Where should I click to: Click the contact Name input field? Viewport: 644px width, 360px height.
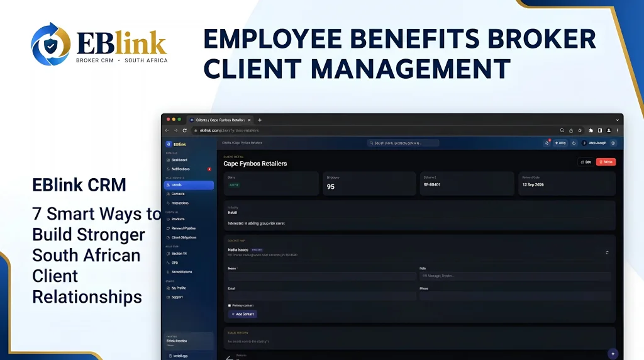coord(322,276)
